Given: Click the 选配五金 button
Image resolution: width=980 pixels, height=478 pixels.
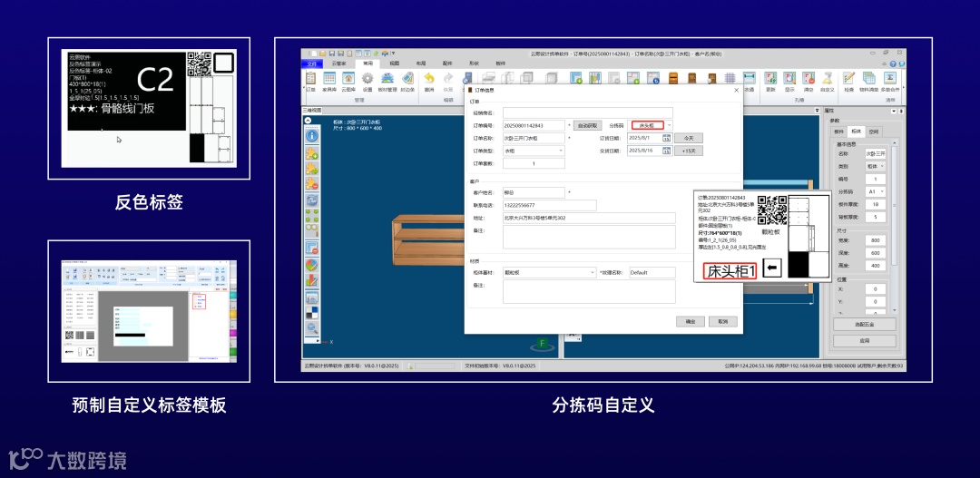Looking at the screenshot, I should click(x=865, y=325).
